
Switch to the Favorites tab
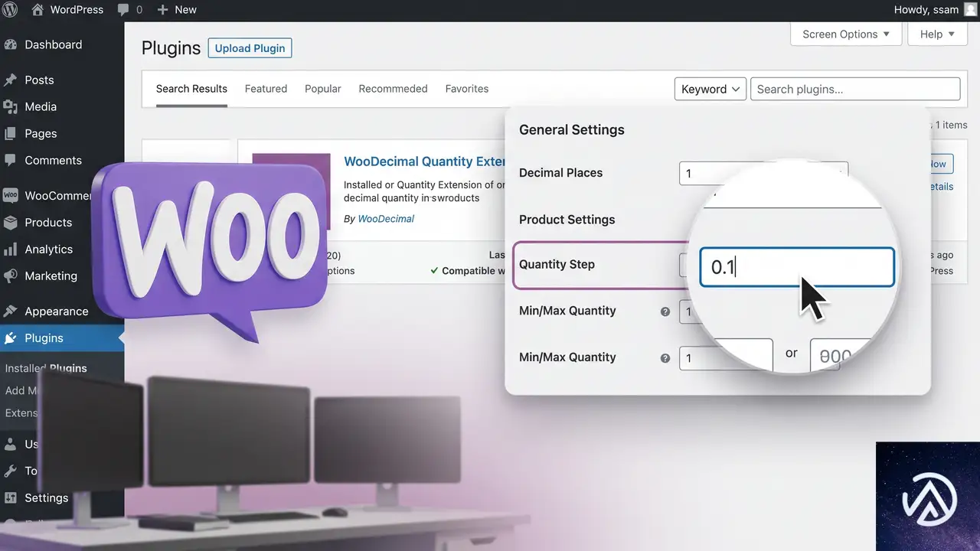(467, 89)
